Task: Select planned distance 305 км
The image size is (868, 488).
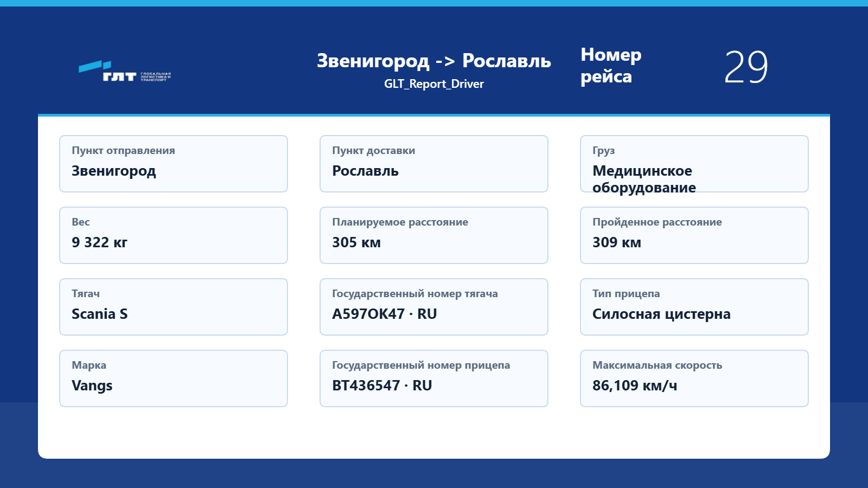Action: point(356,243)
